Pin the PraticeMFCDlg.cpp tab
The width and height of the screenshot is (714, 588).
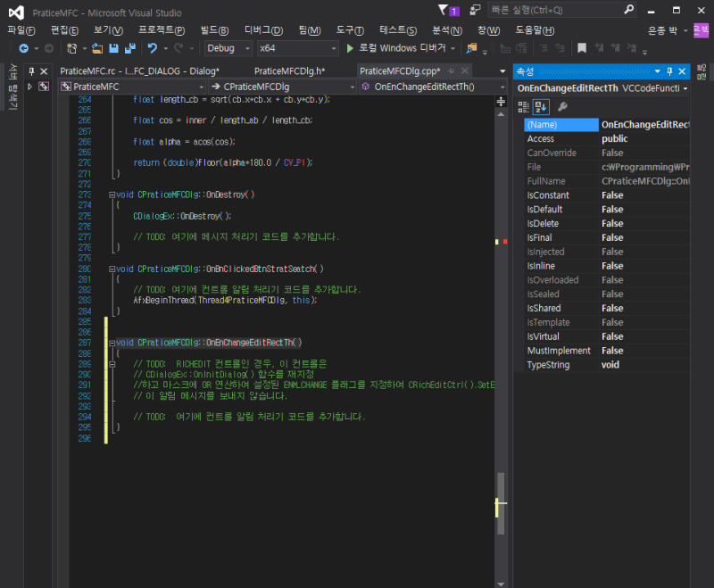click(451, 71)
